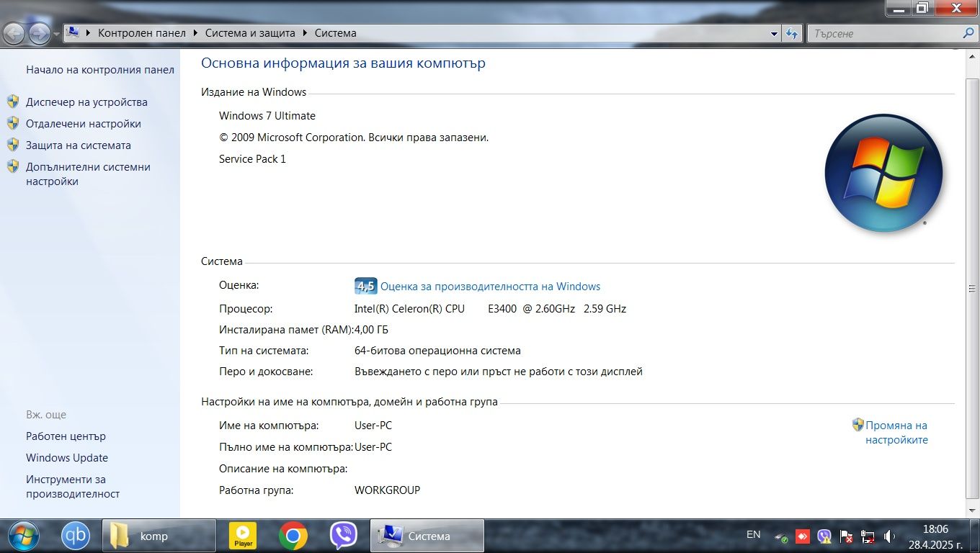
Task: Click the Система taskbar window button
Action: click(427, 536)
